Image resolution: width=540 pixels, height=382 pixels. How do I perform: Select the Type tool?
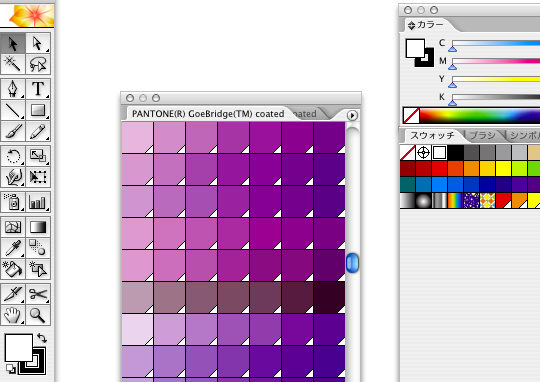pyautogui.click(x=38, y=89)
